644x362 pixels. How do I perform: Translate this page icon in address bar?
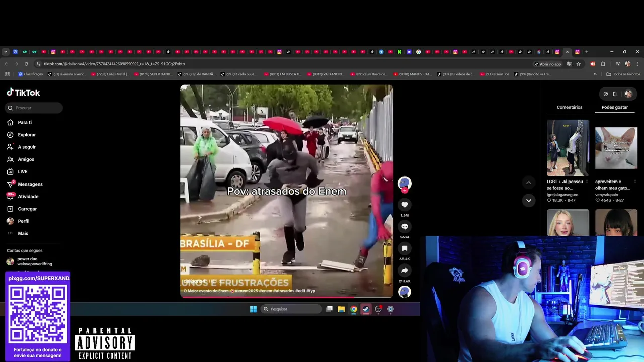(x=570, y=64)
